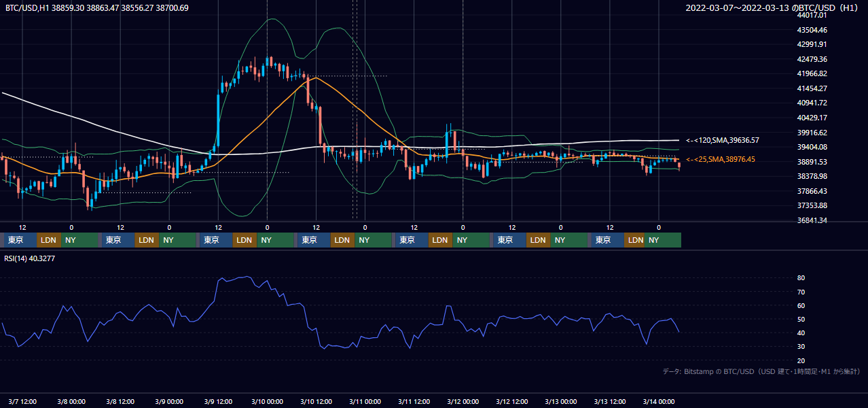Select the 3/11 00:00 time label
Image resolution: width=868 pixels, height=408 pixels.
pos(365,401)
